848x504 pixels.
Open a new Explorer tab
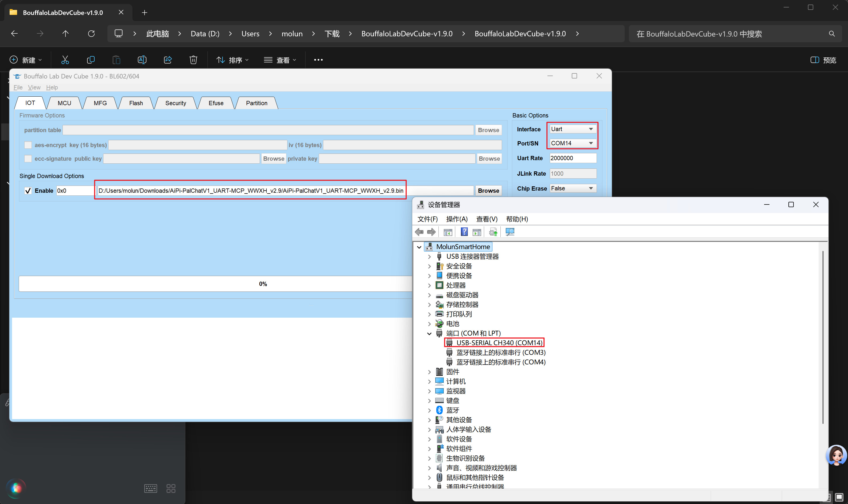click(x=145, y=13)
